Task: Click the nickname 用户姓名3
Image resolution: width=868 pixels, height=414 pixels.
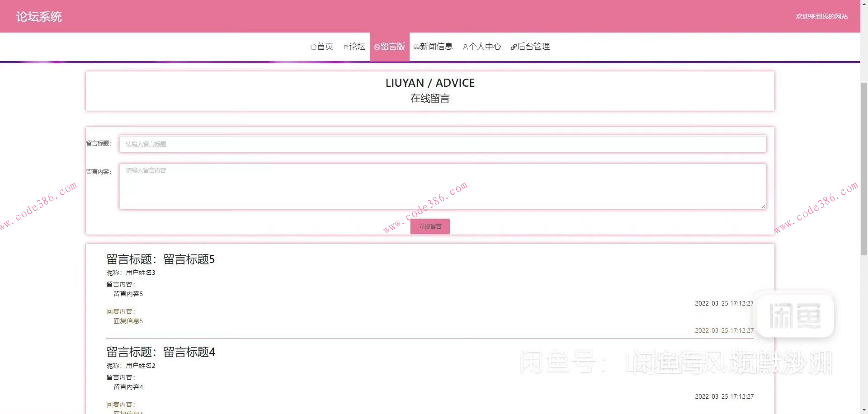Action: click(x=141, y=273)
